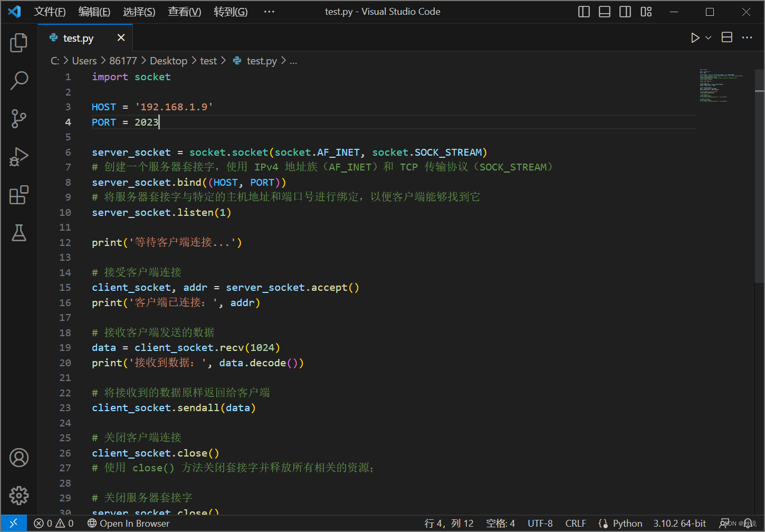Click the minimap preview of the code

click(723, 84)
